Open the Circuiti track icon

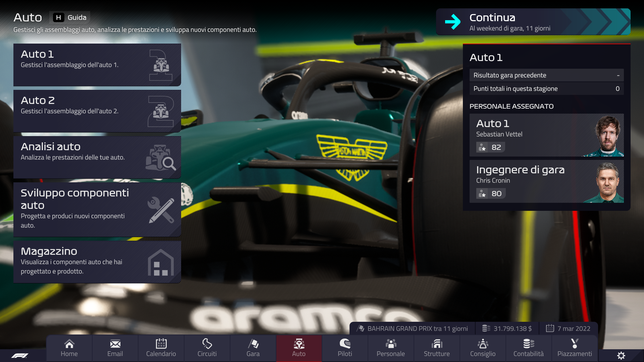[207, 344]
